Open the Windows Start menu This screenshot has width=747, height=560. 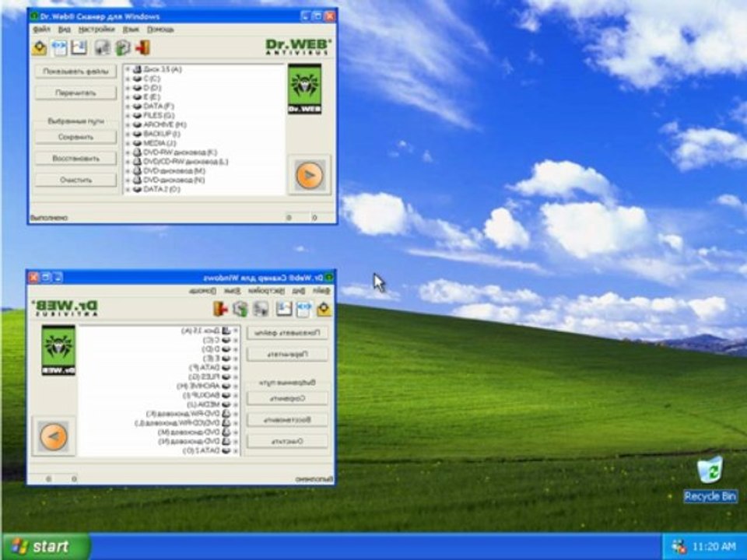(x=46, y=546)
